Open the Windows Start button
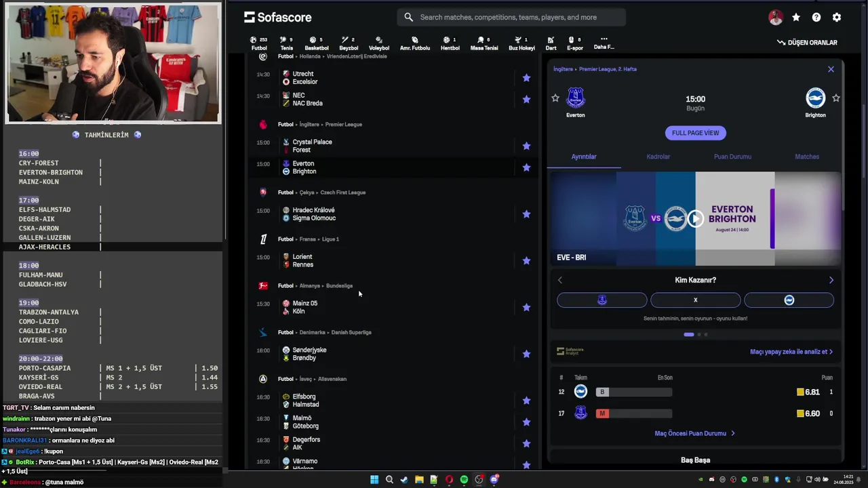Screen dimensions: 868x488 pyautogui.click(x=374, y=480)
